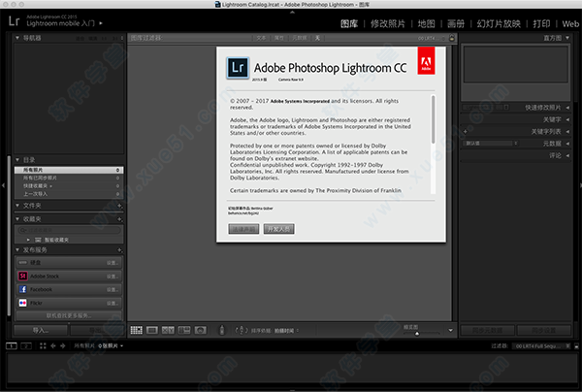Click the Adobe Stock service icon
The image size is (582, 392).
point(22,277)
